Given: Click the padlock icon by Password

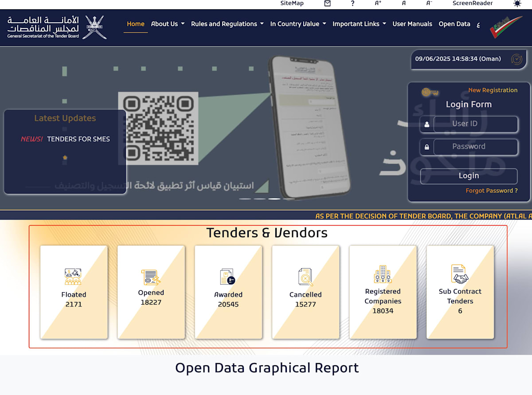Looking at the screenshot, I should pos(427,147).
